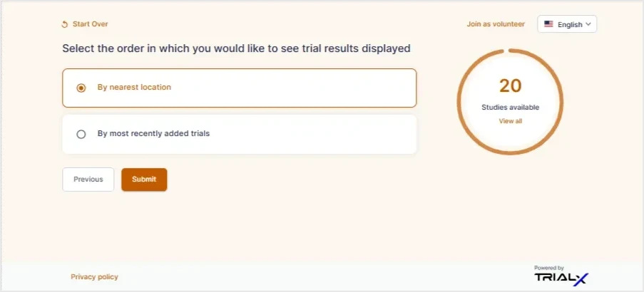Screen dimensions: 644x292
Task: Click the US flag icon
Action: 548,24
